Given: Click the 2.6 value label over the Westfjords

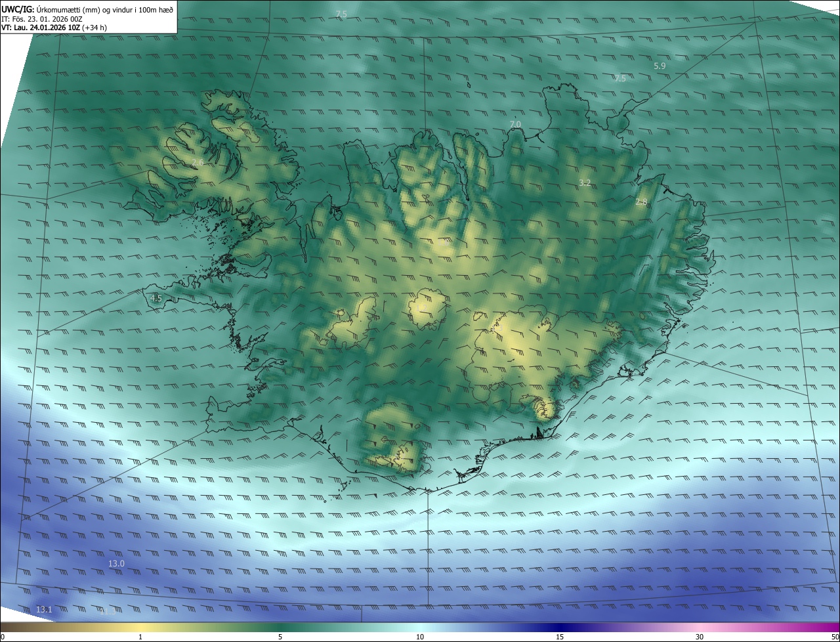Looking at the screenshot, I should [x=198, y=162].
